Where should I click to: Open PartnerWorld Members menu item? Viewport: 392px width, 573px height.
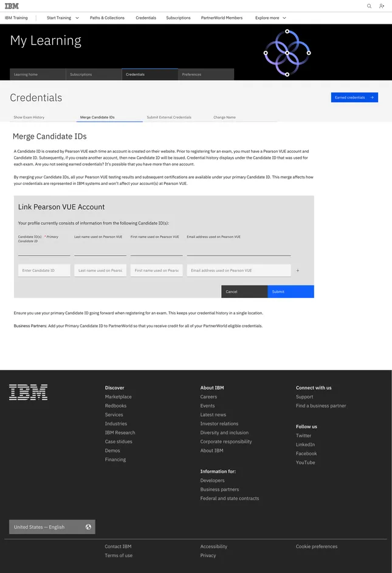(222, 18)
